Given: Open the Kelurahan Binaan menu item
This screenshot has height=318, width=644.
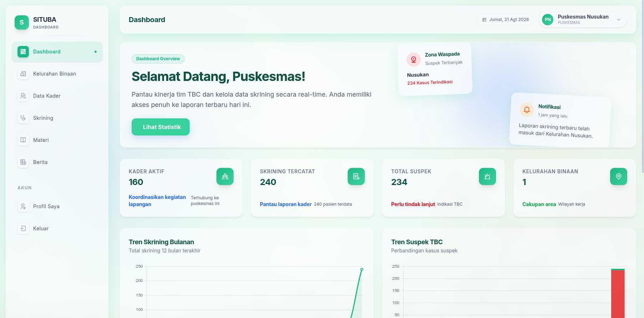Looking at the screenshot, I should coord(57,74).
